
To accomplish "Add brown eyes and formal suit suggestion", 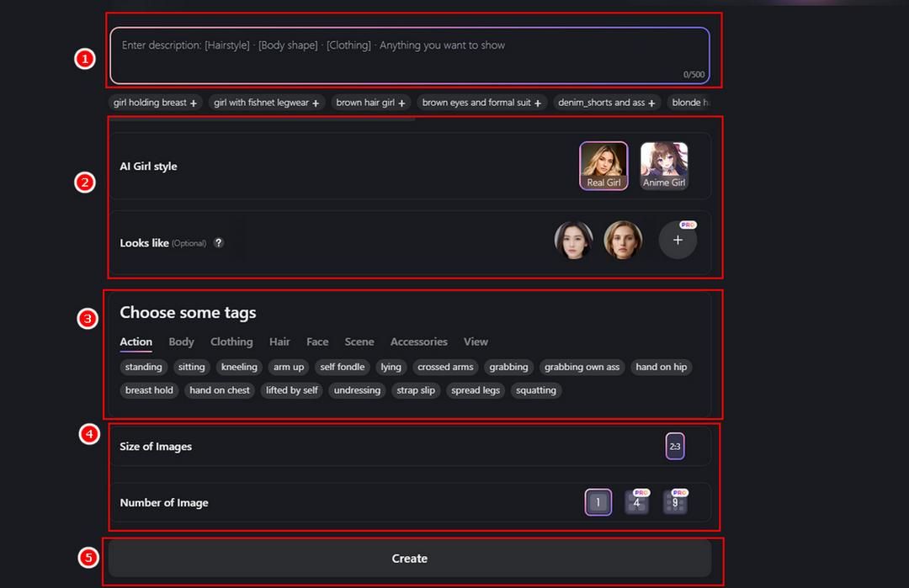I will click(x=481, y=103).
